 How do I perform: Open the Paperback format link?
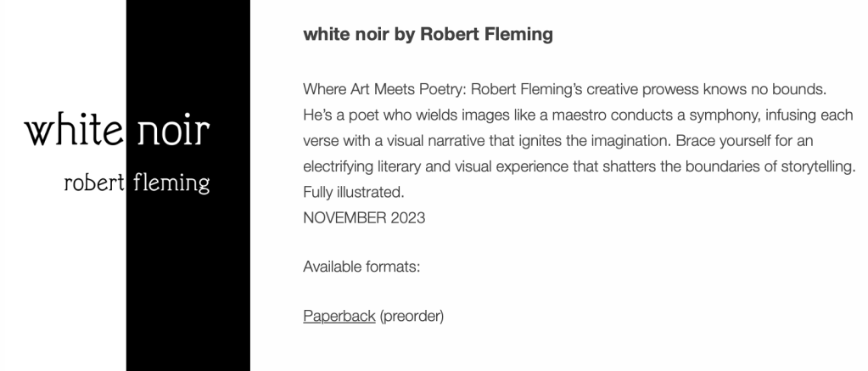(x=339, y=317)
